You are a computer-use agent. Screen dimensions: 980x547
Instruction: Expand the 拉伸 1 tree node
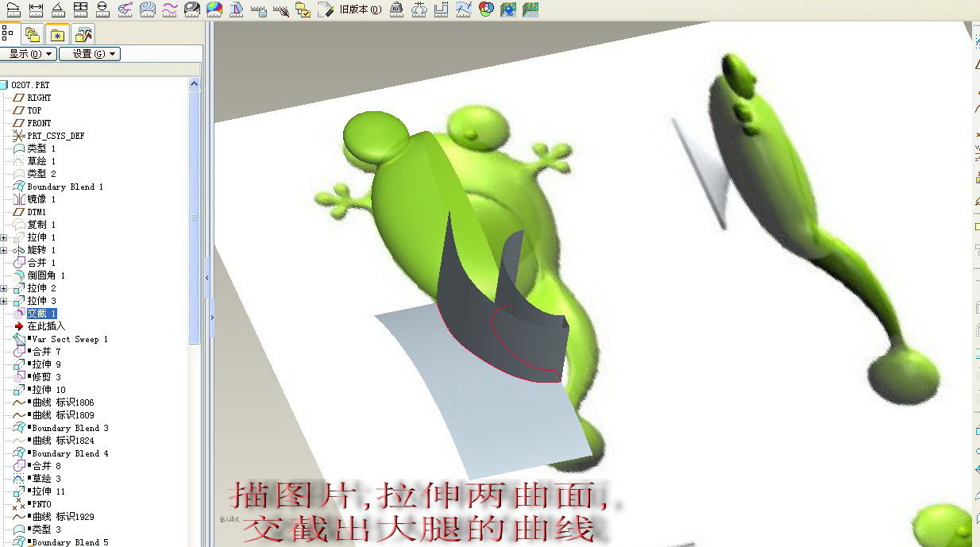click(x=4, y=237)
